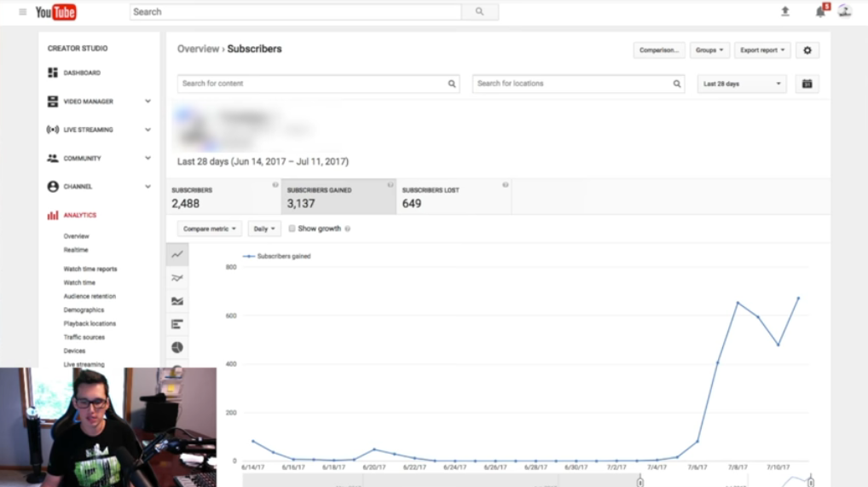This screenshot has width=868, height=487.
Task: Open Watch time in the sidebar
Action: [x=79, y=282]
